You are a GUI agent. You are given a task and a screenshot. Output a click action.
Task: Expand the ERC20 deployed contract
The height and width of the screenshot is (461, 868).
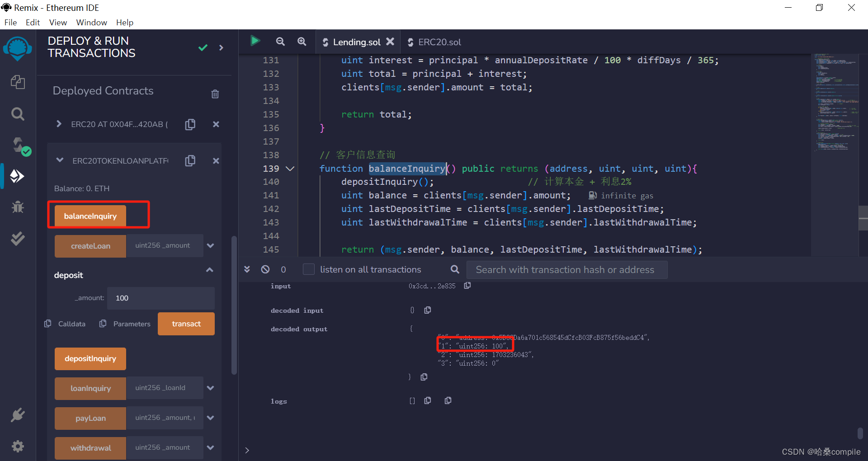59,124
